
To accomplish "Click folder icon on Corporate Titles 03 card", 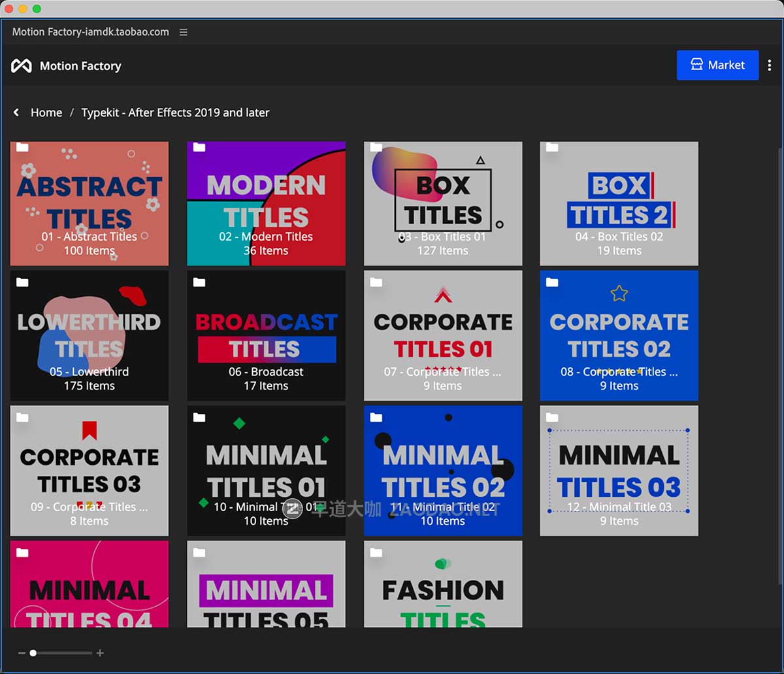I will (22, 418).
